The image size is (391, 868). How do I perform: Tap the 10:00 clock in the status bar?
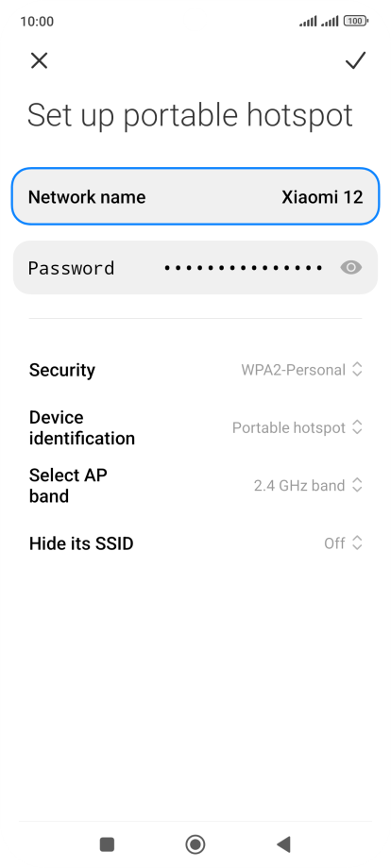tap(37, 21)
